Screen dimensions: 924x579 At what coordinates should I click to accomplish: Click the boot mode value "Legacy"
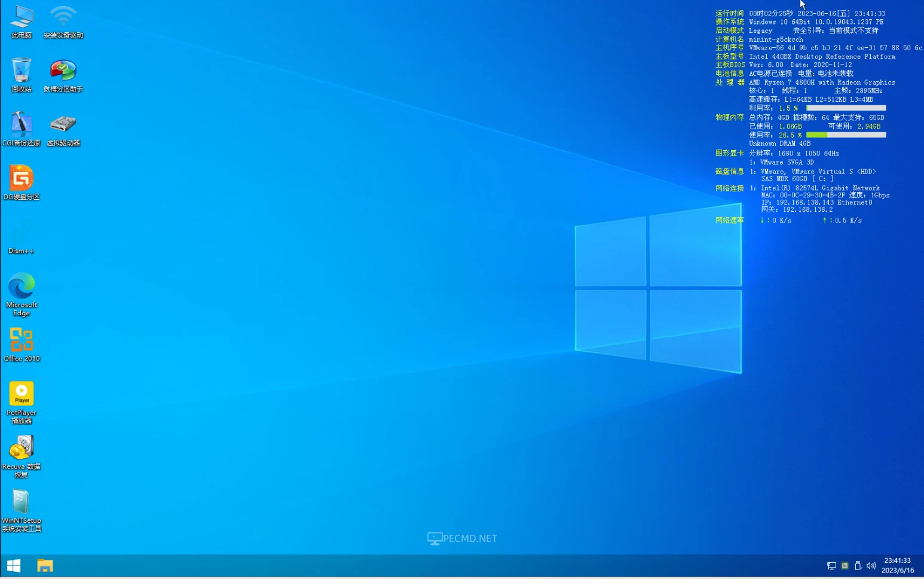point(760,31)
